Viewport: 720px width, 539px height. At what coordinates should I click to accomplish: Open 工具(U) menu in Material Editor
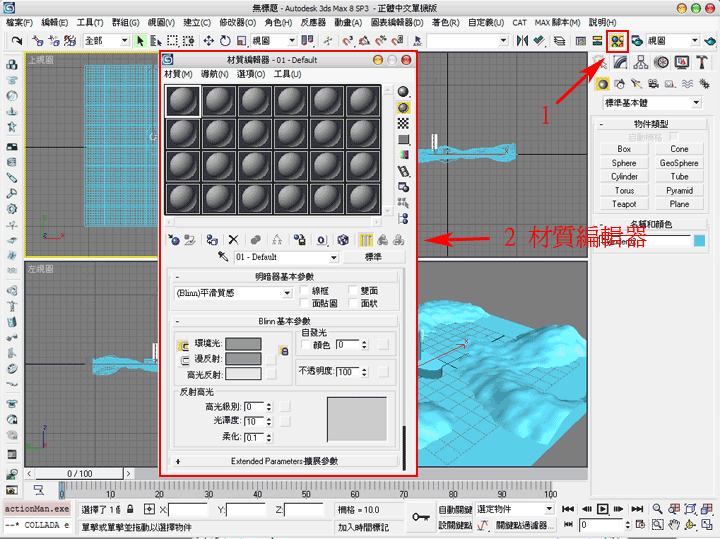tap(287, 74)
